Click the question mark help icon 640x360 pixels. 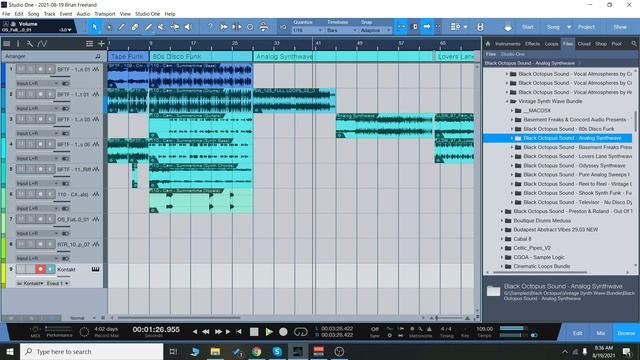click(210, 27)
